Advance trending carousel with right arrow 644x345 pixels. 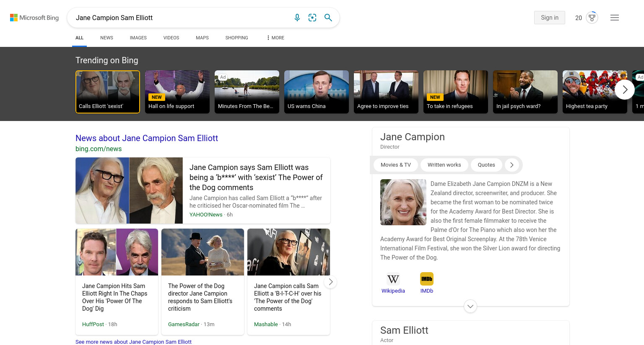point(625,90)
